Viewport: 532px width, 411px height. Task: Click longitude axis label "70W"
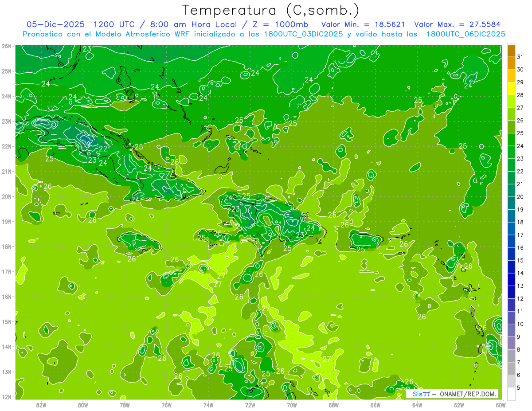pyautogui.click(x=292, y=405)
